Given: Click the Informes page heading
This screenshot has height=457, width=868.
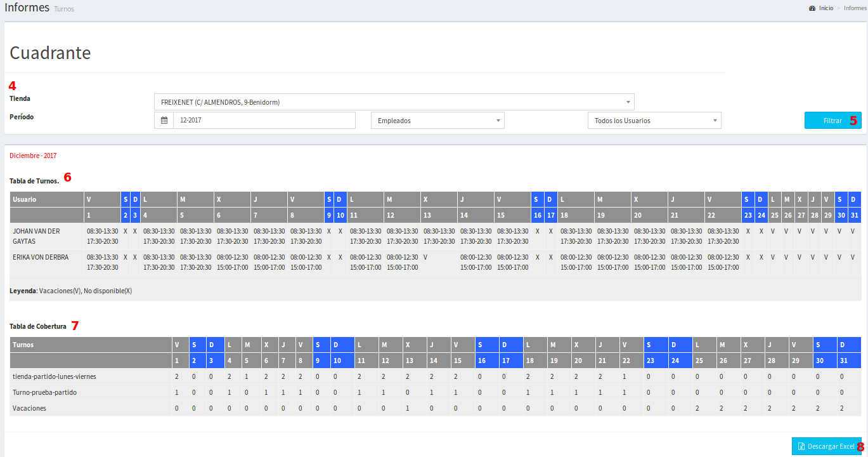Looking at the screenshot, I should coord(27,8).
